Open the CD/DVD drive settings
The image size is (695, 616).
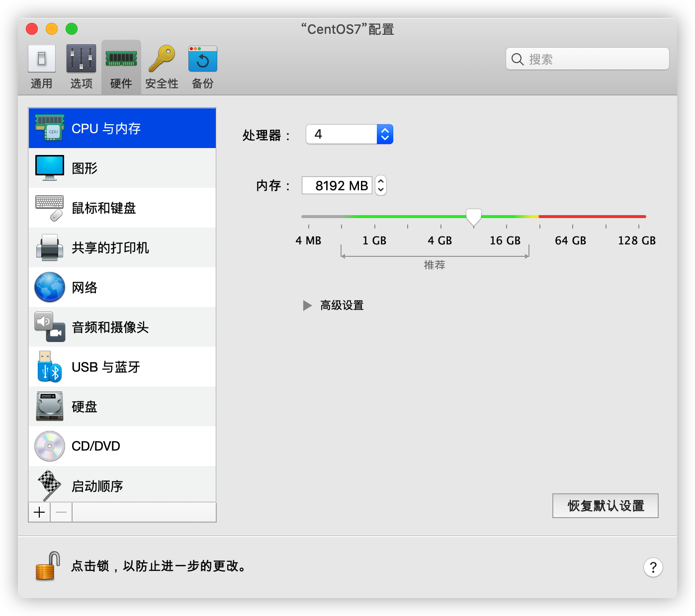pyautogui.click(x=122, y=446)
